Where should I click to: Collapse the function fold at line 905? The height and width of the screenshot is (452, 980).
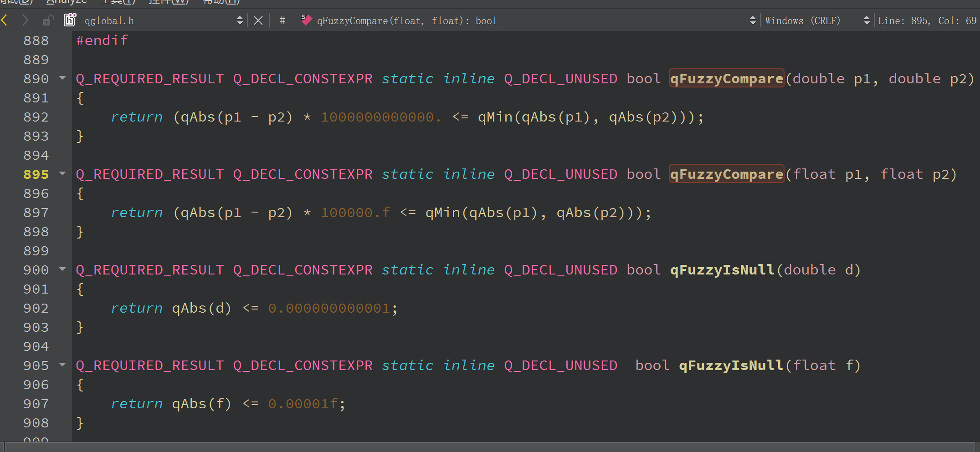62,365
